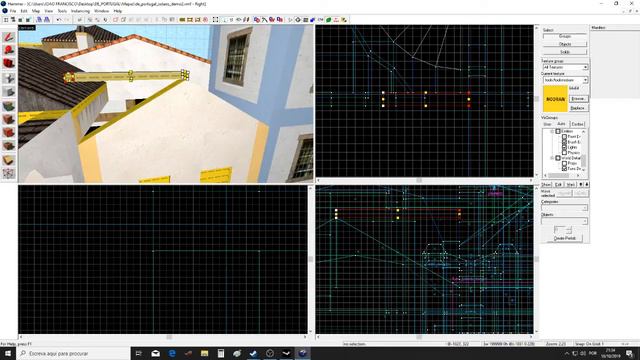This screenshot has width=640, height=360.
Task: Open the Current texture dropdown
Action: tap(565, 80)
